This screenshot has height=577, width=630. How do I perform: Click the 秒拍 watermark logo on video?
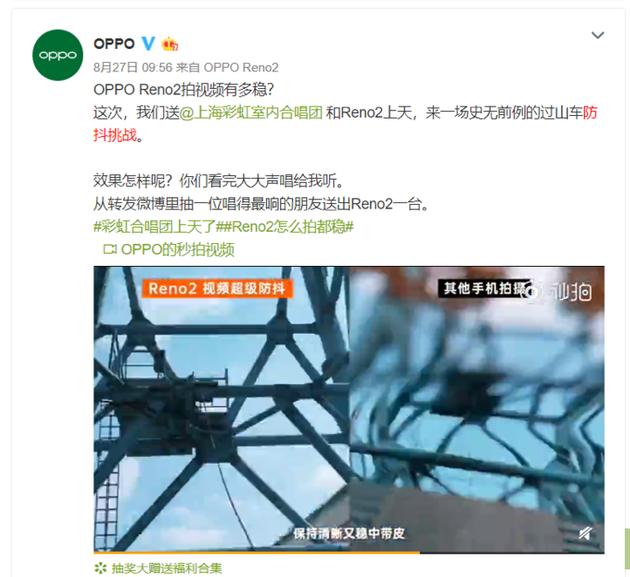pyautogui.click(x=557, y=292)
